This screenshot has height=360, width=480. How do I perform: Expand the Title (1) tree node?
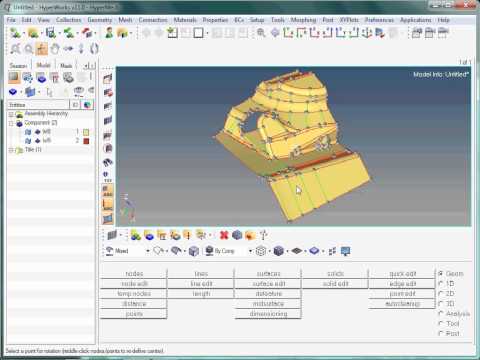click(11, 150)
